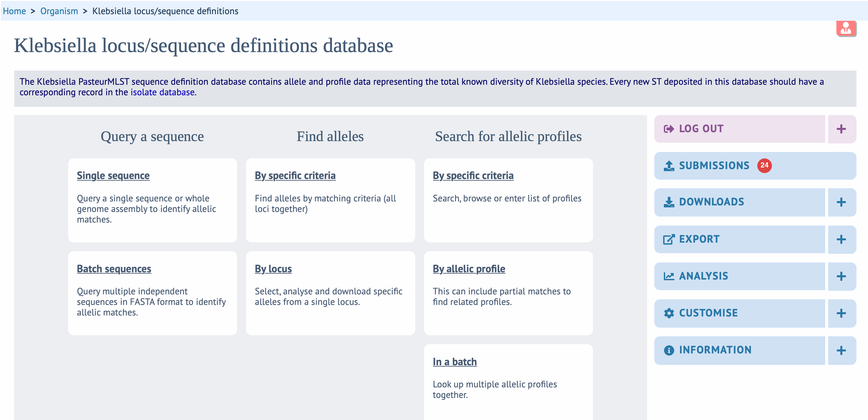Expand the Information section plus button
Viewport: 868px width, 420px height.
pos(841,350)
